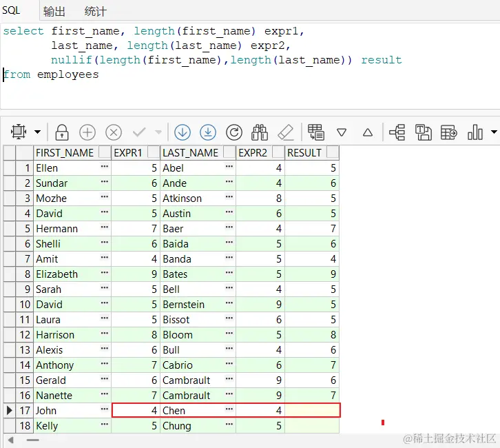Viewport: 500px width, 448px height.
Task: Click the linked query hierarchy icon
Action: (x=397, y=132)
